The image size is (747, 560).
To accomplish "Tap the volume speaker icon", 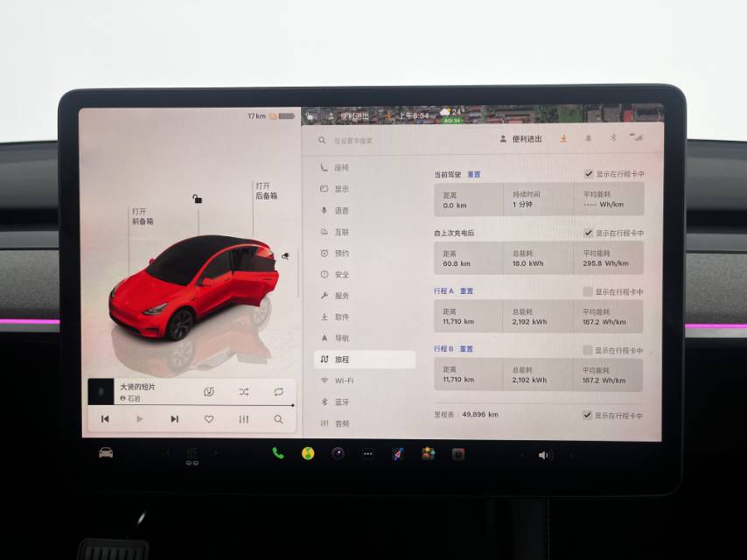I will click(543, 455).
